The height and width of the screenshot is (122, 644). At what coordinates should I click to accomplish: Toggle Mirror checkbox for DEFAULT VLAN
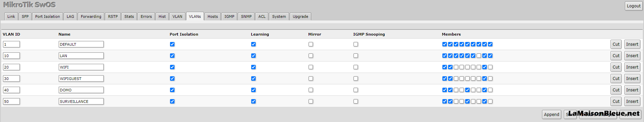(x=311, y=44)
